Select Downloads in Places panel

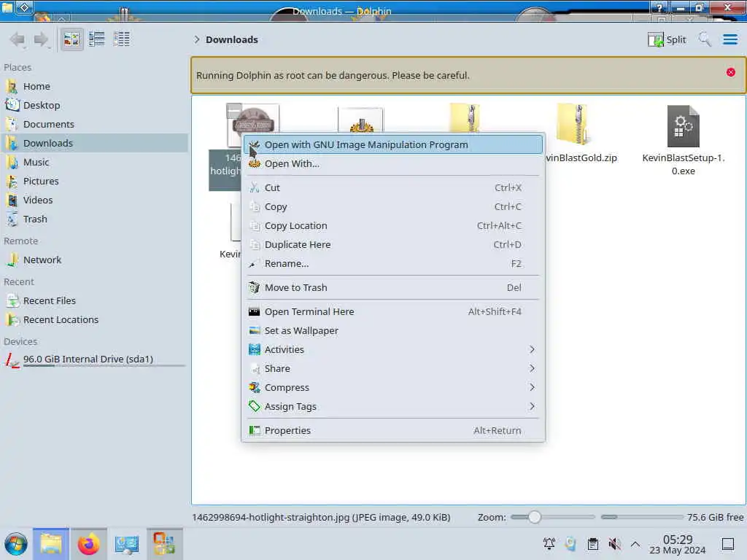tap(94, 144)
